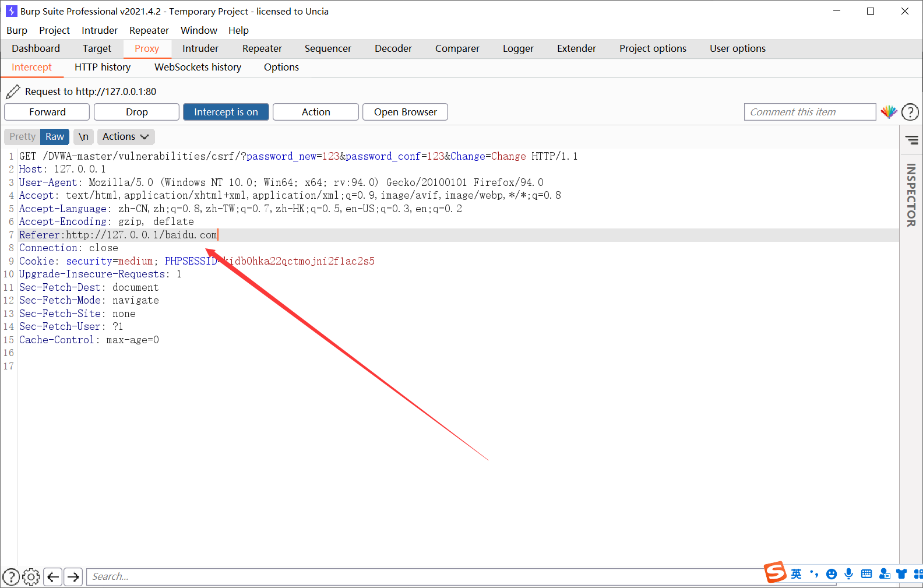The image size is (923, 588).
Task: Open the Sogou skin shirt icon
Action: click(901, 574)
